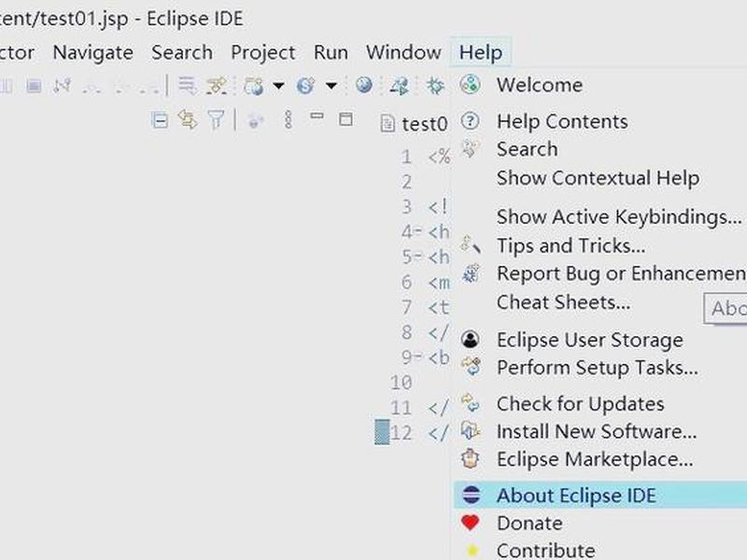Click the filter funnel icon in explorer
The height and width of the screenshot is (560, 747).
pos(216,119)
